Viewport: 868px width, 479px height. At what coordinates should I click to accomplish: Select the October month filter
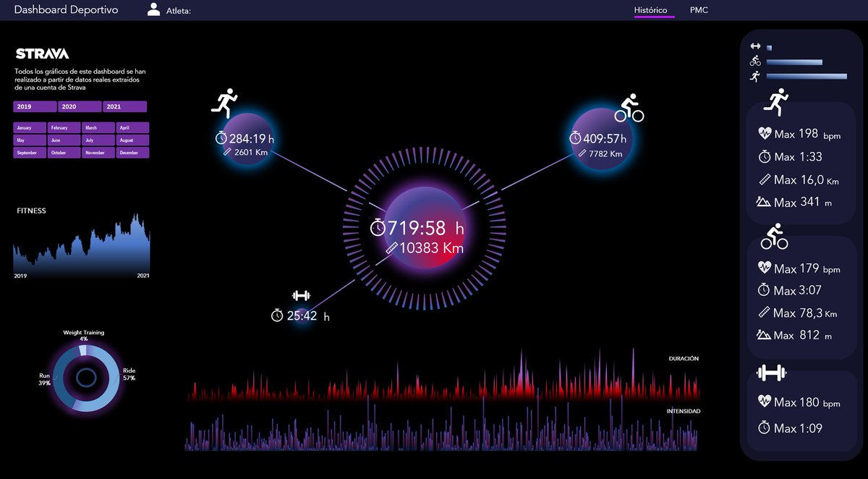pos(64,153)
